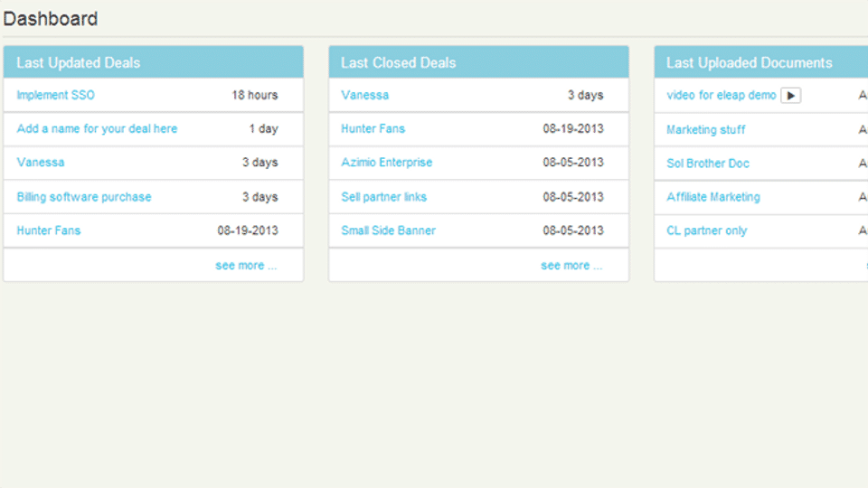Open Billing software purchase deal

[83, 197]
